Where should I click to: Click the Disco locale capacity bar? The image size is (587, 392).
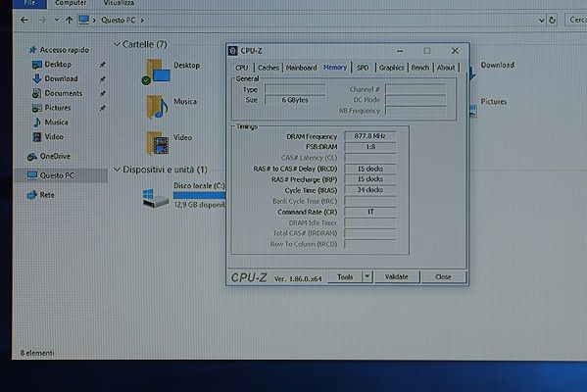[200, 195]
